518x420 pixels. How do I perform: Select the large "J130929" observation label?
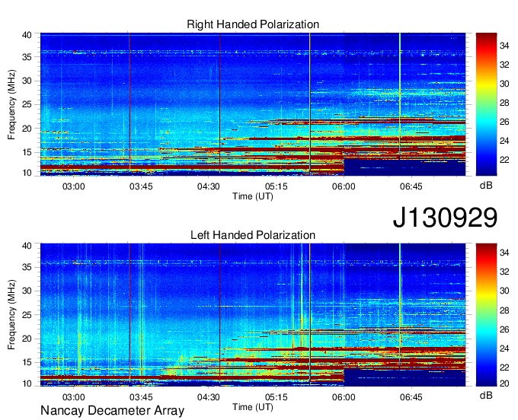pos(445,217)
